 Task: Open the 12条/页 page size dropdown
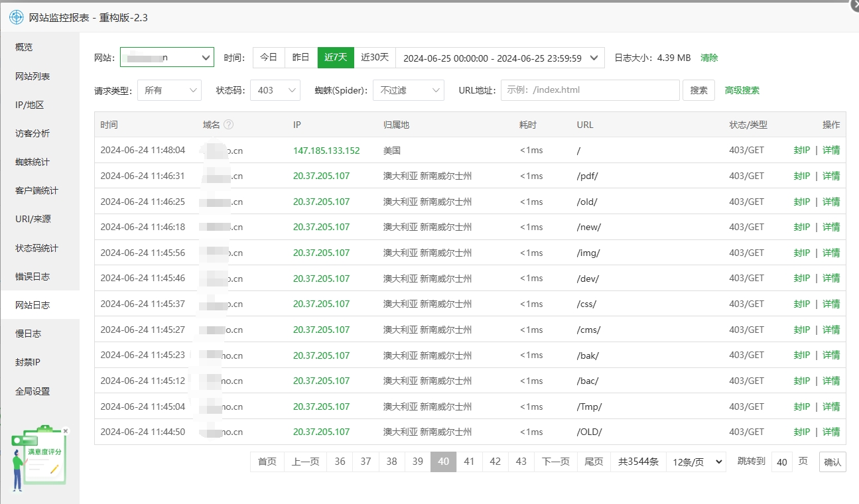click(696, 462)
